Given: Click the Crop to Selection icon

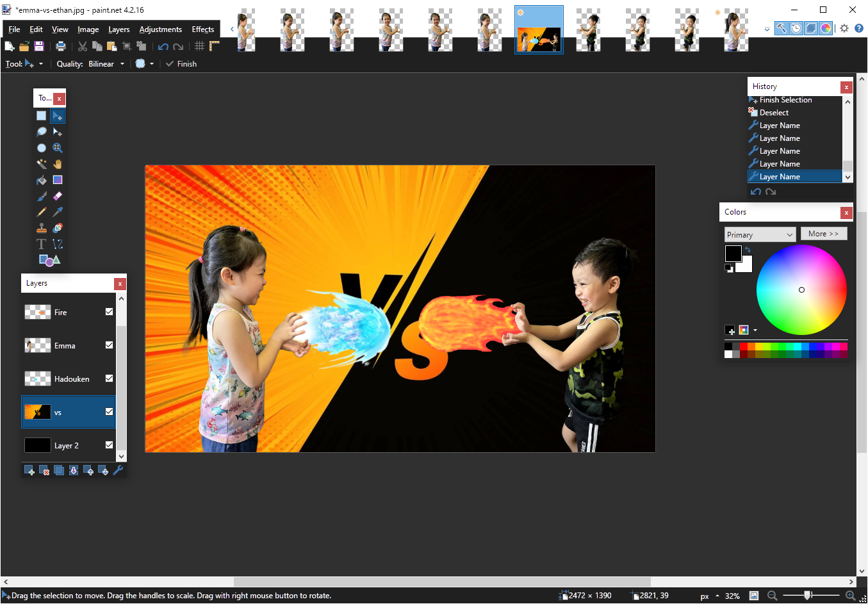Looking at the screenshot, I should (x=127, y=46).
